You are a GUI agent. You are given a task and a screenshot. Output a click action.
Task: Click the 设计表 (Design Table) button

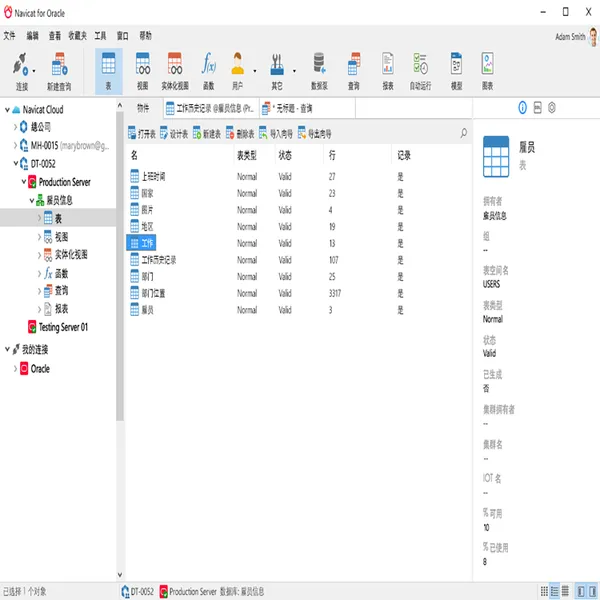(x=174, y=134)
